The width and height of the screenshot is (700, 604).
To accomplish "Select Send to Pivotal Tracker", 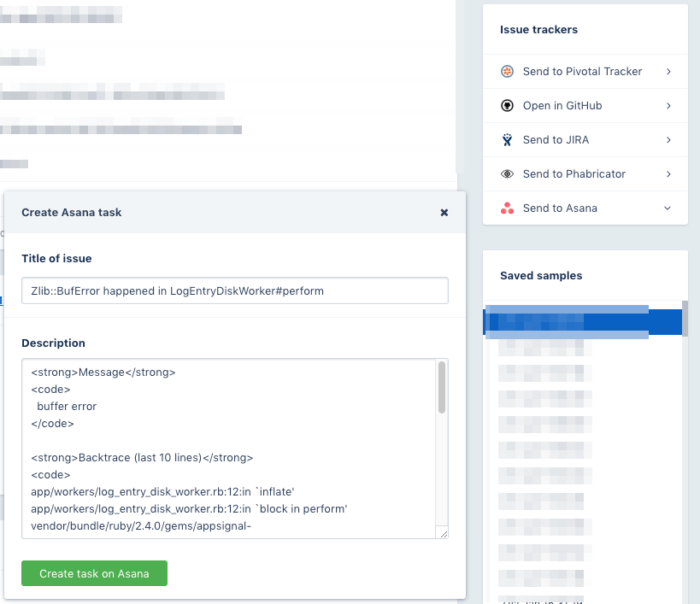I will (x=585, y=72).
